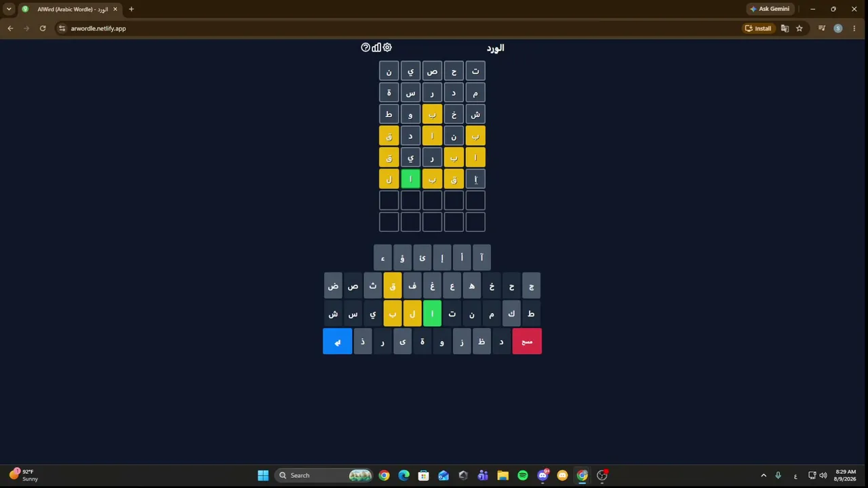The image size is (868, 488).
Task: Tap the ح key
Action: (511, 286)
